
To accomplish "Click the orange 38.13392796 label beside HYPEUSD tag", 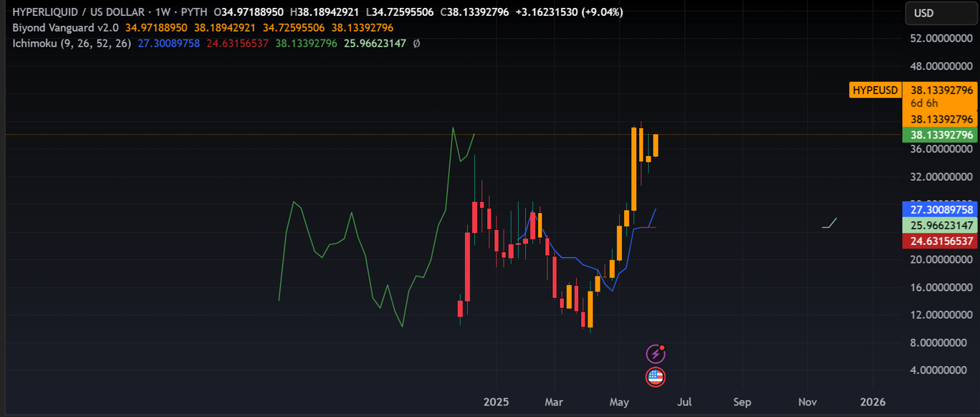I will [x=941, y=90].
